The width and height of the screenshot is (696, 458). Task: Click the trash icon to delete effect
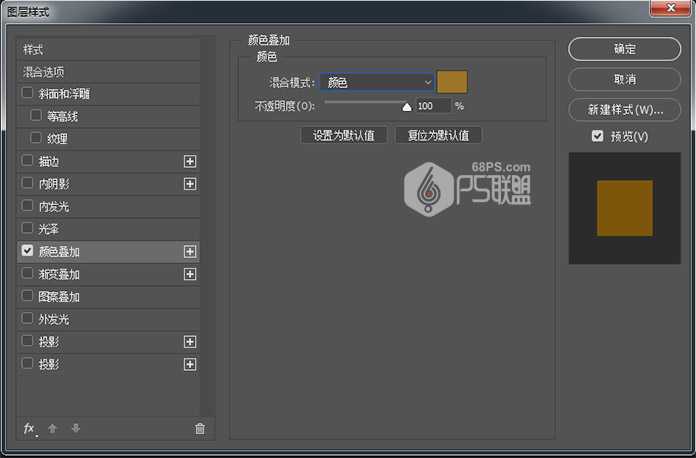(199, 428)
